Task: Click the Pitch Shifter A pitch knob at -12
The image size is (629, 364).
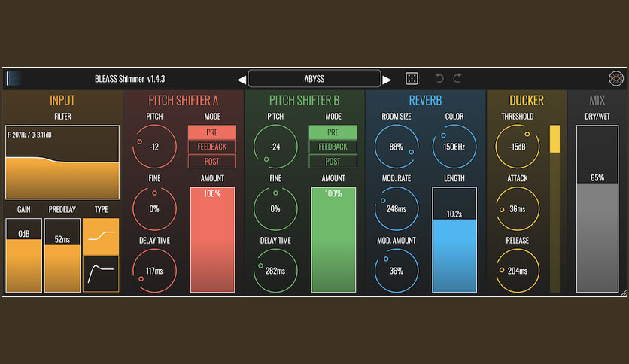Action: [154, 147]
